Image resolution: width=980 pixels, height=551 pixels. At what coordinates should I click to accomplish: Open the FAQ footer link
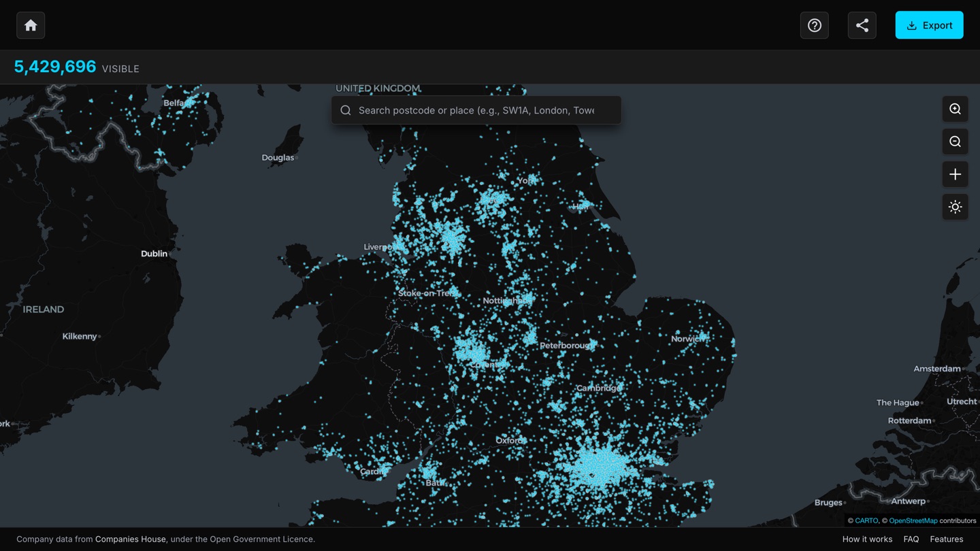(x=911, y=539)
